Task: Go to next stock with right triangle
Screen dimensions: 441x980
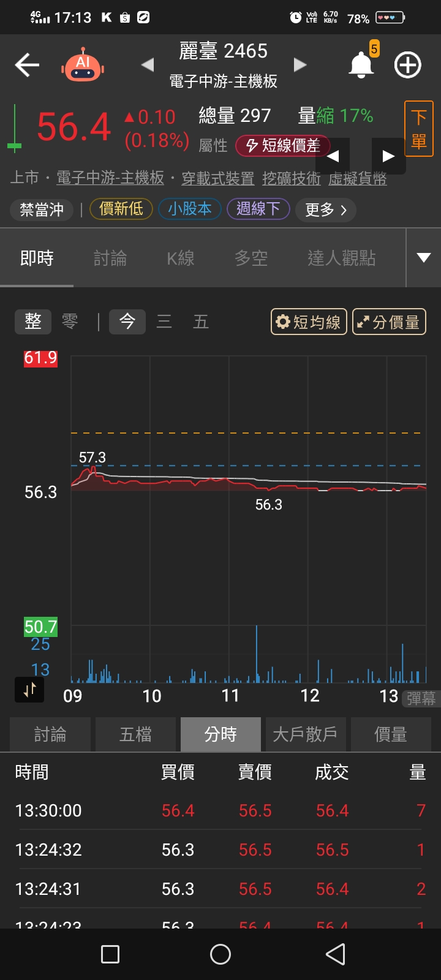Action: [300, 64]
